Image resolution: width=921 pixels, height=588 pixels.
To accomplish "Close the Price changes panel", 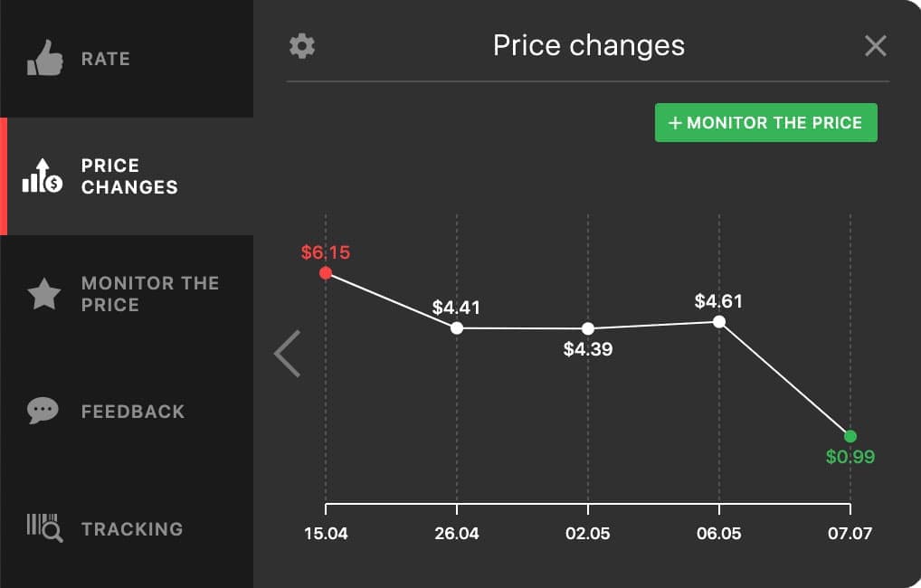I will tap(875, 46).
